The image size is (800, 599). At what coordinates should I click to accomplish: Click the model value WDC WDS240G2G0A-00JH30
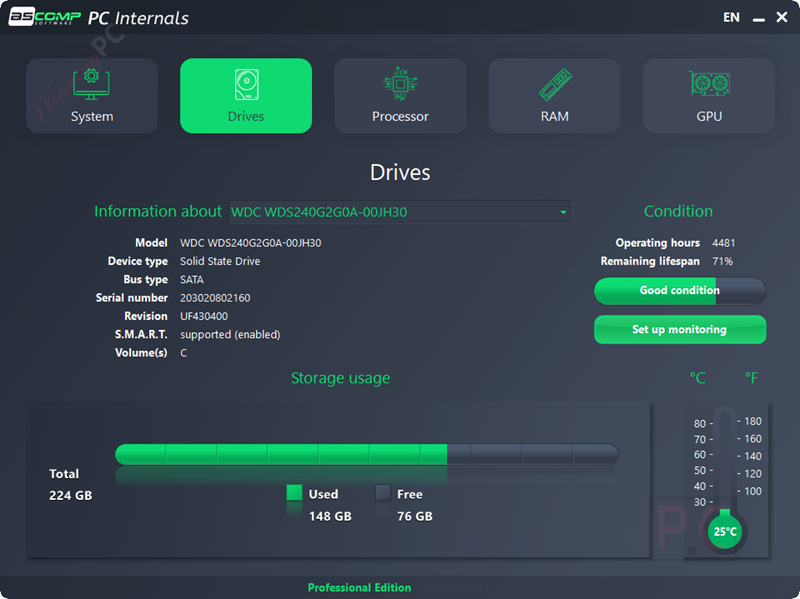[x=251, y=243]
